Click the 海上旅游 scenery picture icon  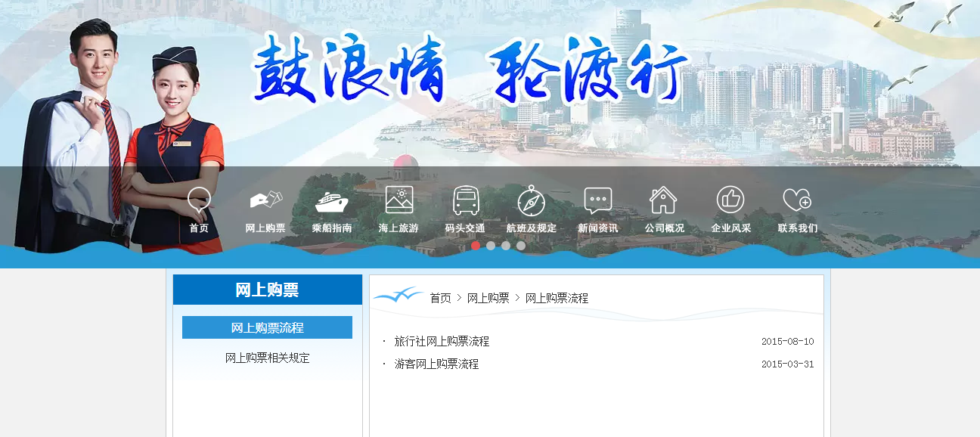[397, 198]
